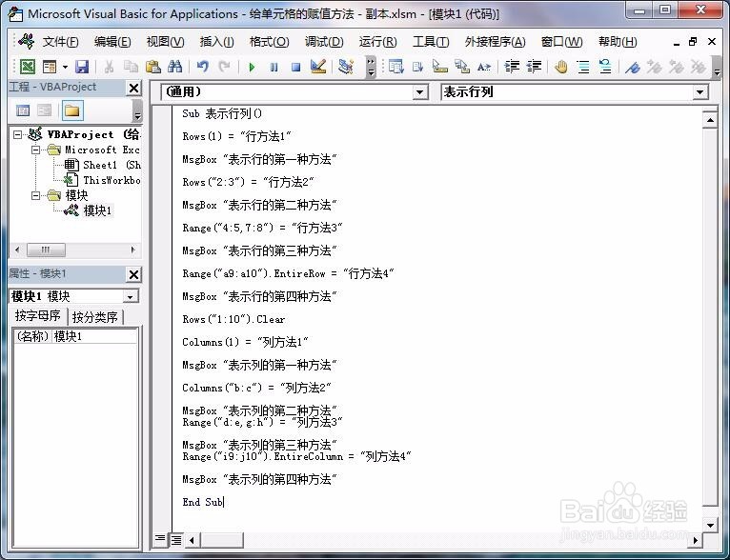The image size is (730, 560).
Task: Click the Complete Word icon
Action: pos(484,67)
